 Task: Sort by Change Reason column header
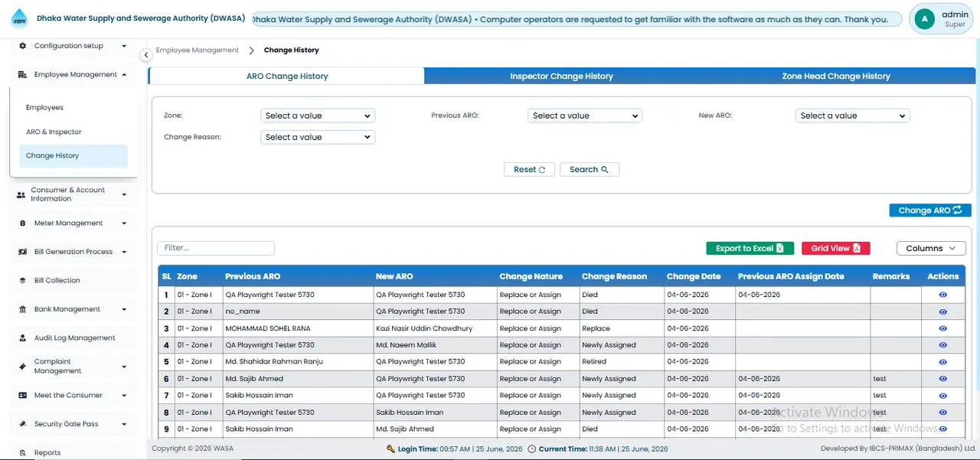[614, 276]
